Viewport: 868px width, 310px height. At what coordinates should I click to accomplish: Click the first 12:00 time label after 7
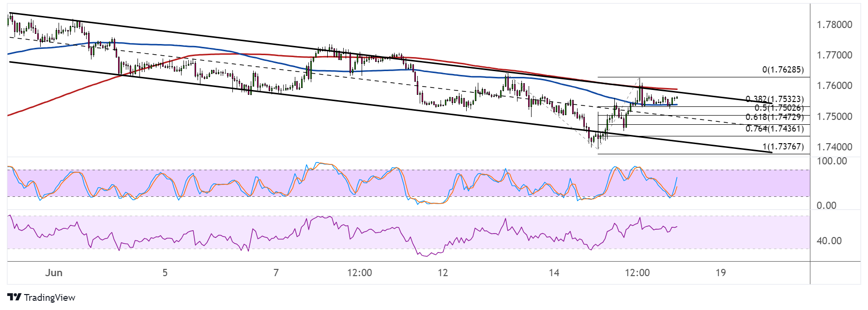pyautogui.click(x=360, y=273)
